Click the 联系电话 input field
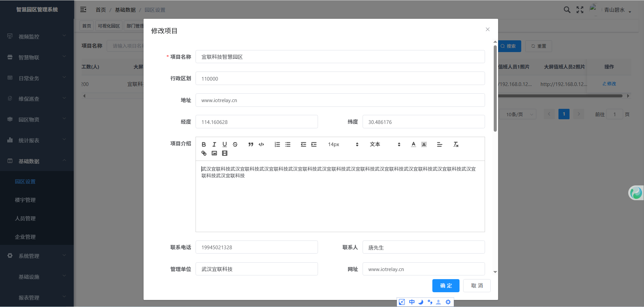Screen dimensions: 644x307 (x=257, y=247)
